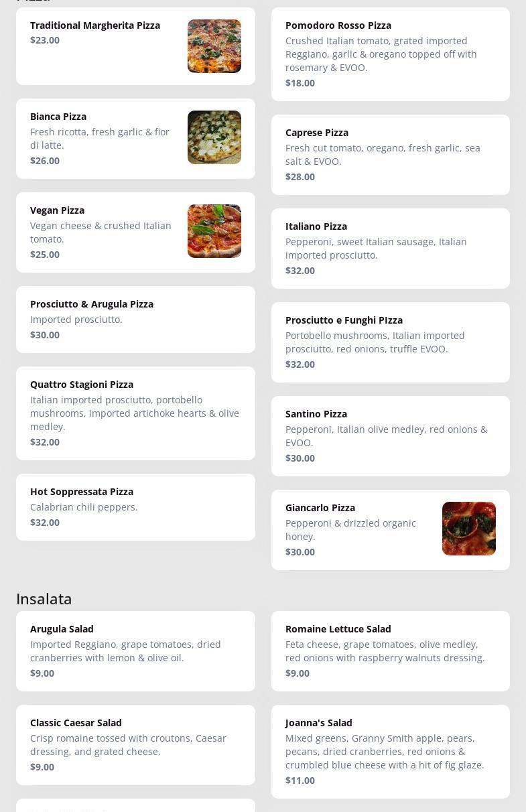Select the Pomodoro Rosso Pizza item
Viewport: 526px width, 812px height.
[x=391, y=54]
